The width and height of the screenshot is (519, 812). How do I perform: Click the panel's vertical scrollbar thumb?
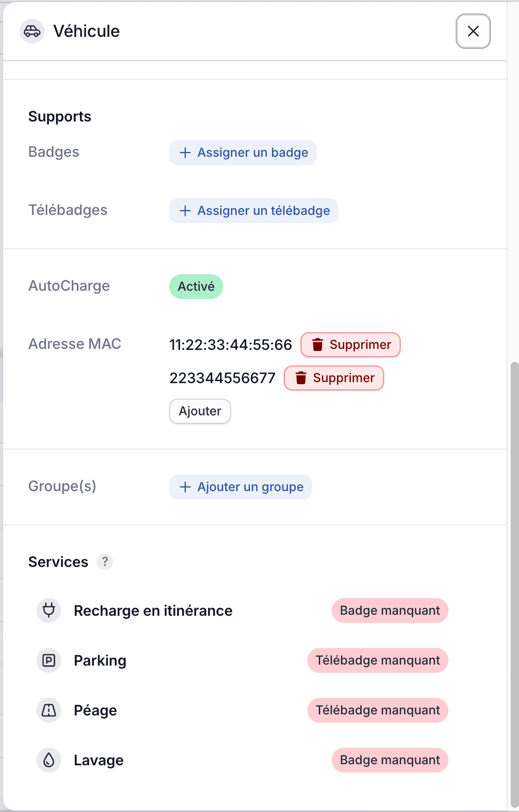(515, 585)
